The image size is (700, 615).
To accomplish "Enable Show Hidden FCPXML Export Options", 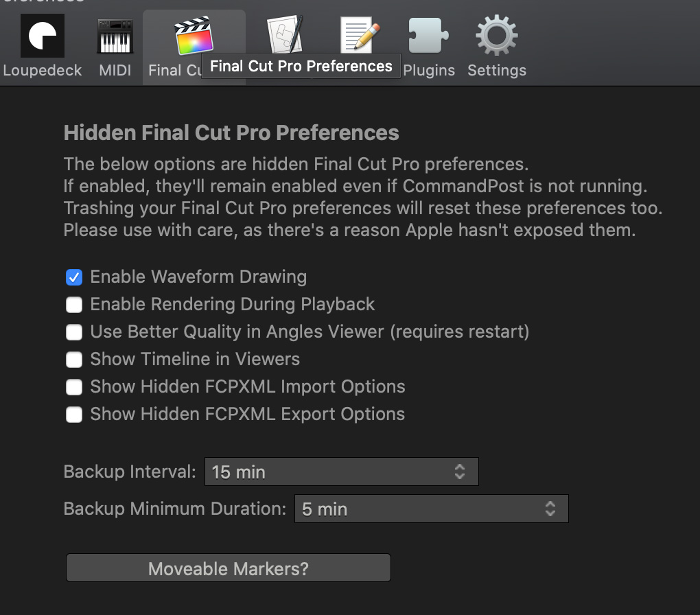I will 74,415.
